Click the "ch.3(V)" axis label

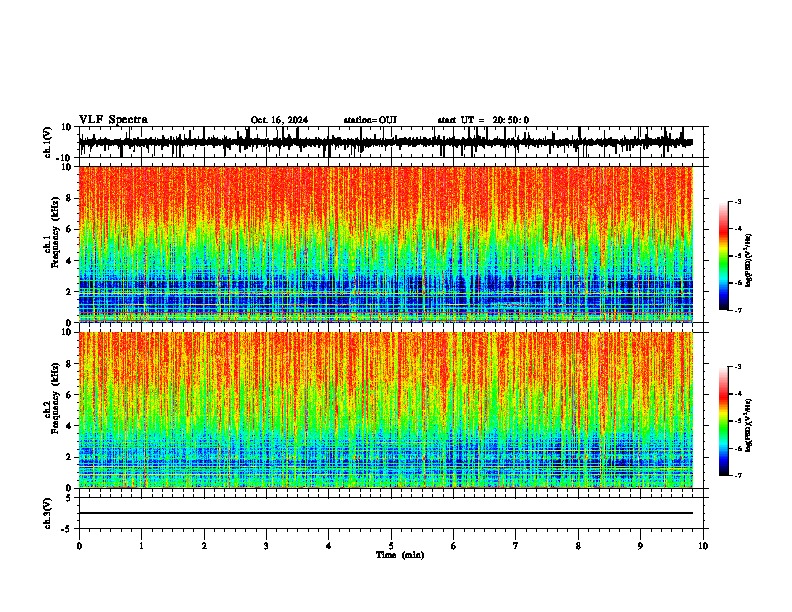(x=47, y=513)
